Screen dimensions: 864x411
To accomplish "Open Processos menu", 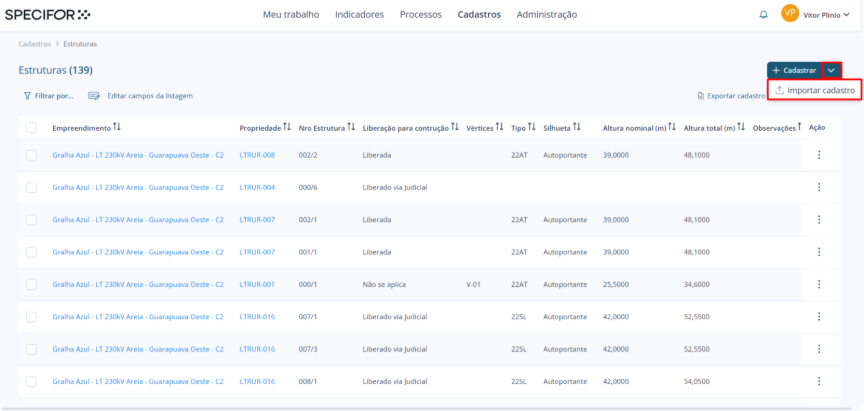I will tap(421, 15).
